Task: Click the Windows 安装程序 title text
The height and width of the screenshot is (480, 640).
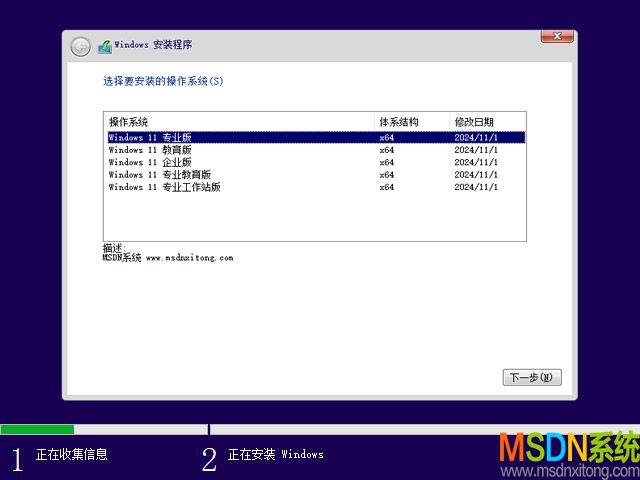Action: pyautogui.click(x=153, y=44)
